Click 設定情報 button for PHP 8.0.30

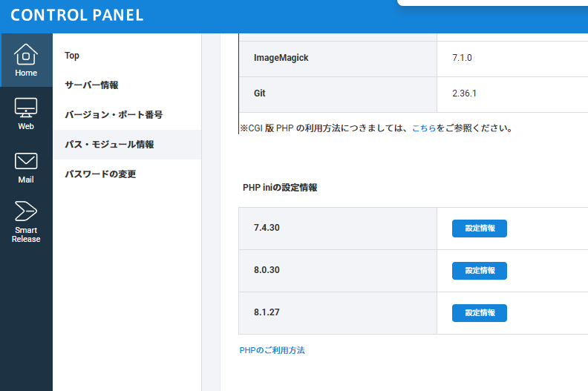click(x=480, y=271)
